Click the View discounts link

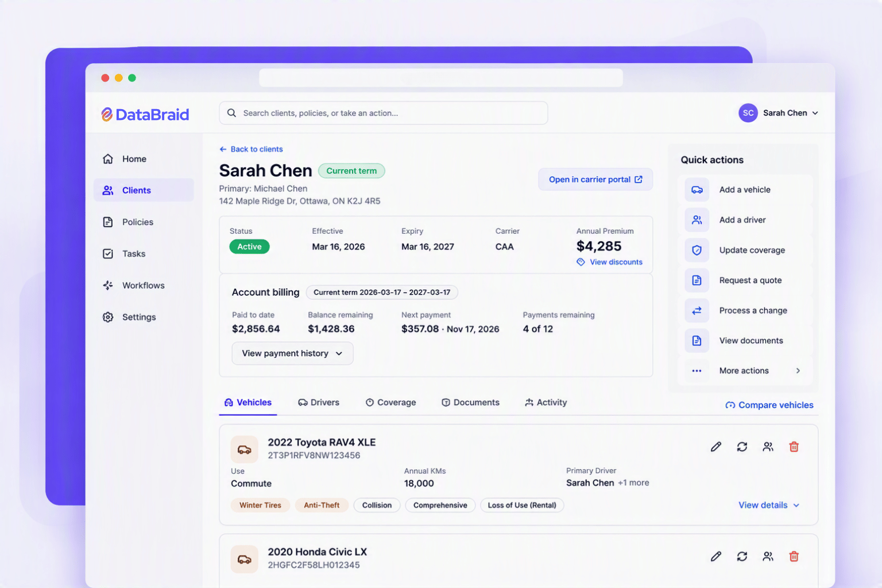click(609, 262)
